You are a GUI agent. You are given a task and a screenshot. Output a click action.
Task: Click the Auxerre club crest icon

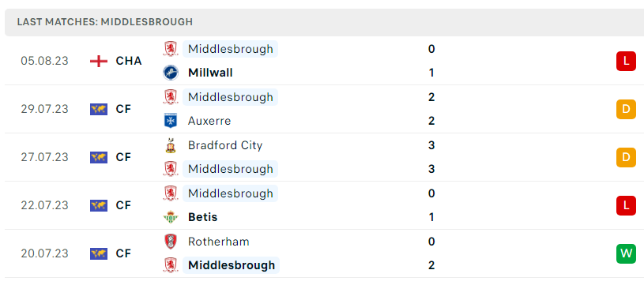click(x=171, y=121)
